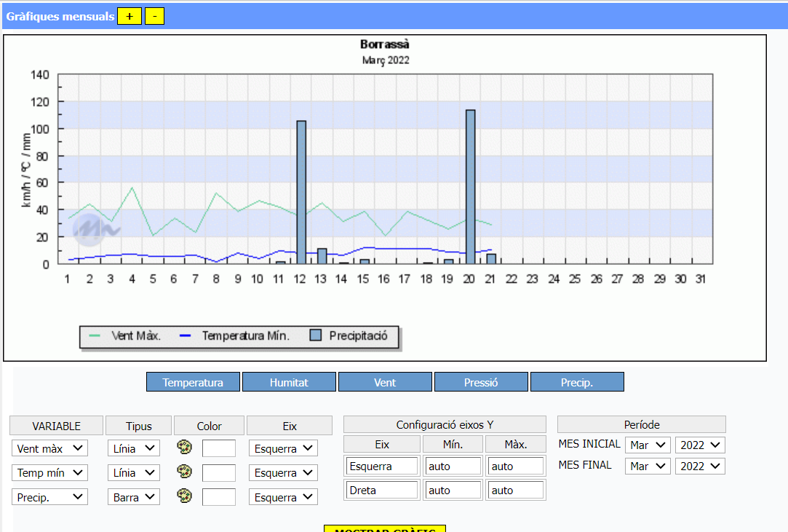Click the Vent Màx. legend entry
The image size is (788, 532).
125,336
